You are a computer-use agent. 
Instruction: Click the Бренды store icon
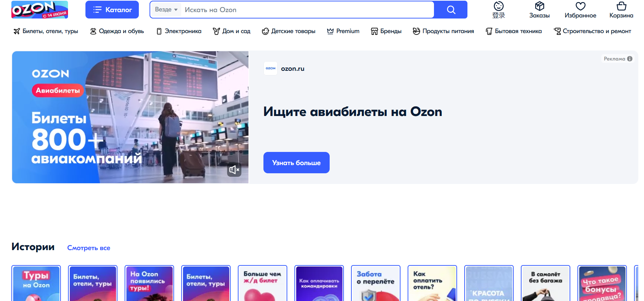375,31
